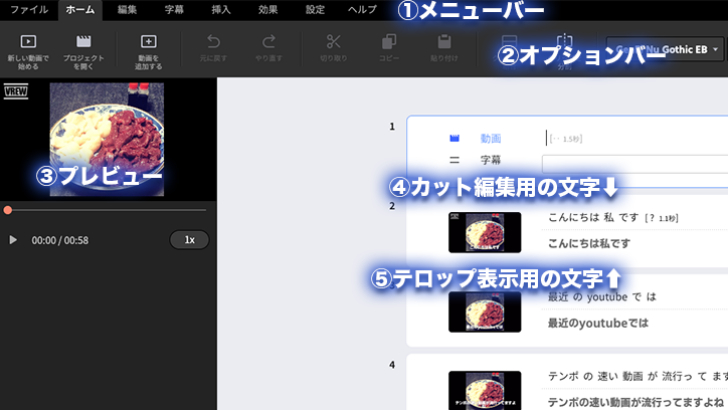Click the preview video image
728x410 pixels.
click(x=107, y=139)
